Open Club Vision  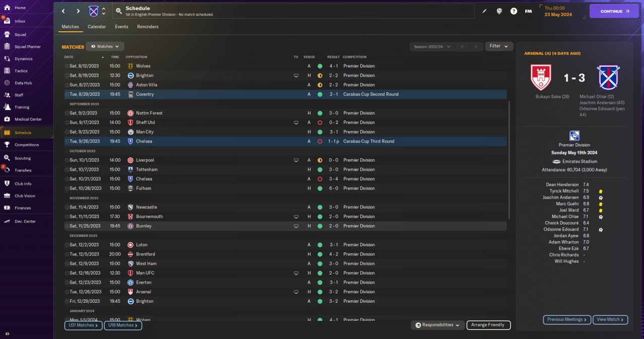pos(25,196)
